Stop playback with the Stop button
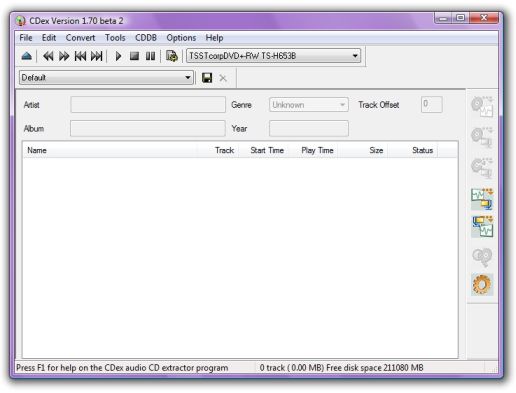The height and width of the screenshot is (393, 516). [x=134, y=56]
